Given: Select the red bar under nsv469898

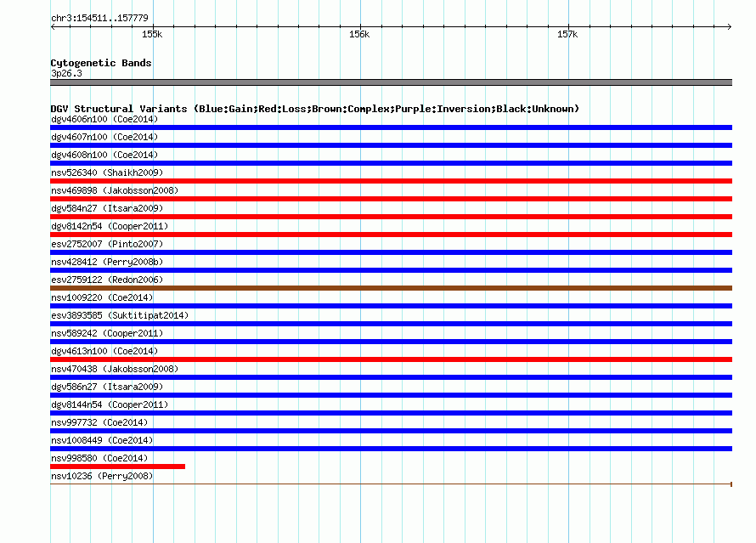Looking at the screenshot, I should (x=391, y=199).
